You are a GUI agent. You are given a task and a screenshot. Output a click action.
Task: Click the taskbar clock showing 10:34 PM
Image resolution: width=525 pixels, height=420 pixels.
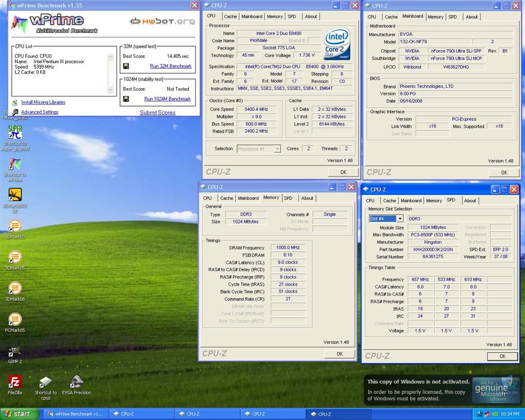point(510,414)
